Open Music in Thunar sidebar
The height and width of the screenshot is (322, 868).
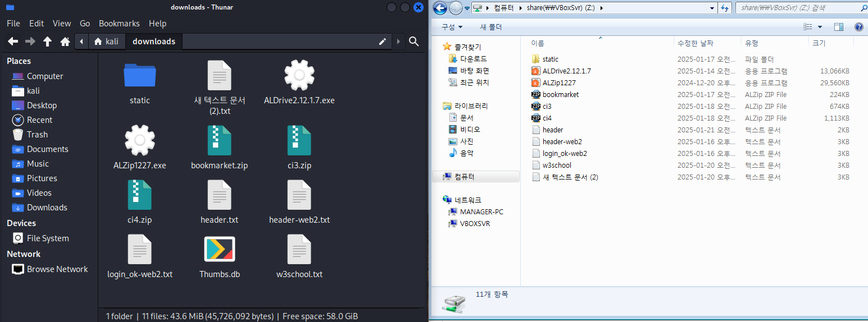[x=38, y=164]
